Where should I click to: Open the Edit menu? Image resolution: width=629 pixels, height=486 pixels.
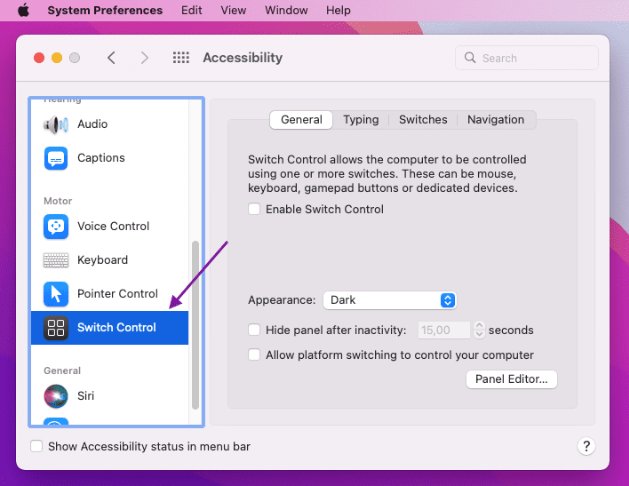[191, 10]
